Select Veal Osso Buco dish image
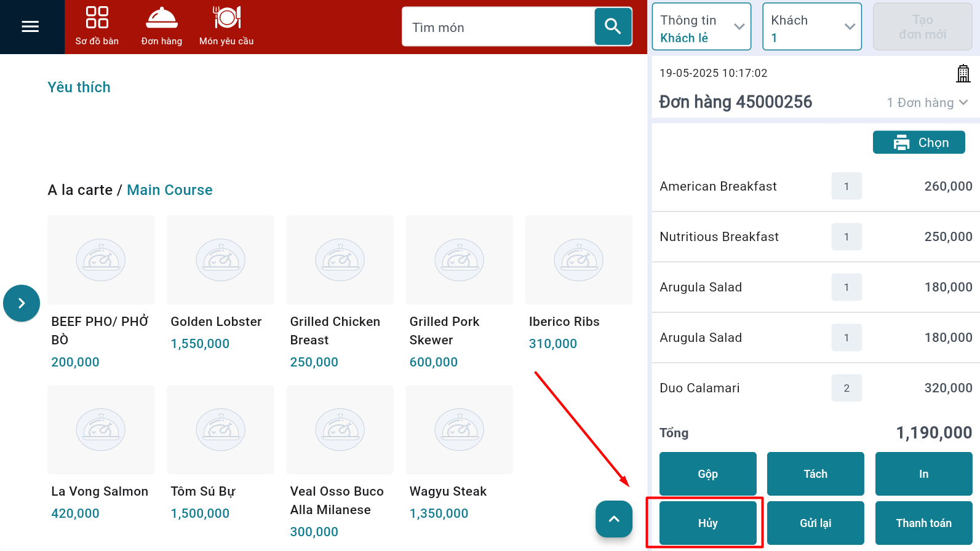 click(340, 429)
